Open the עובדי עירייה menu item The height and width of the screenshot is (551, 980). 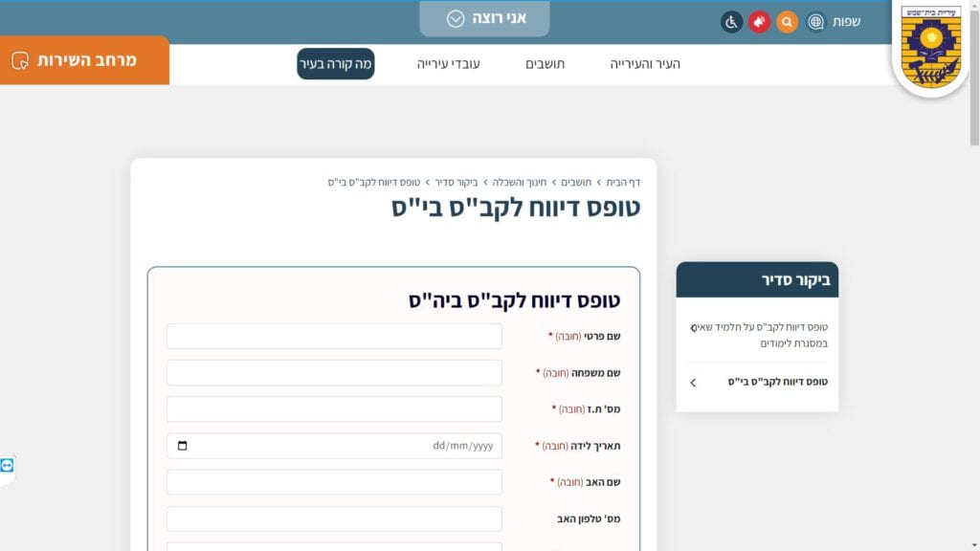[448, 64]
